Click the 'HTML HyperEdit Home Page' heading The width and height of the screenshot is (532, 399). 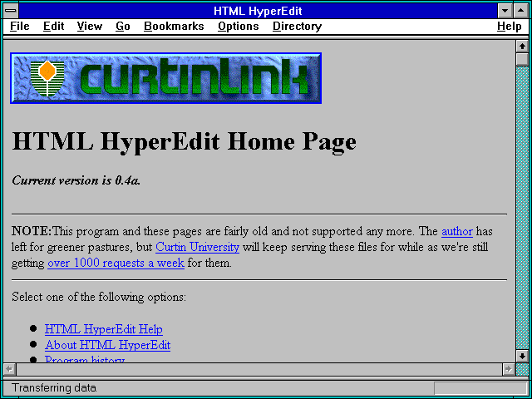(x=185, y=142)
